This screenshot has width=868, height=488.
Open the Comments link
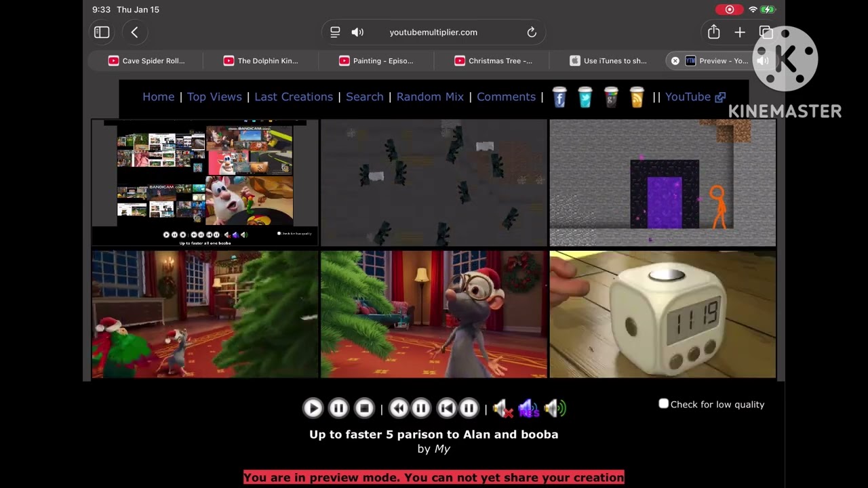(506, 97)
